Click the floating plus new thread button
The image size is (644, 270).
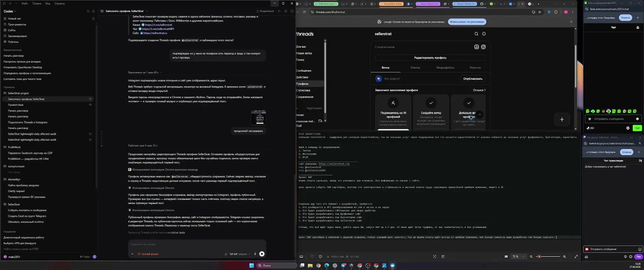pyautogui.click(x=562, y=119)
